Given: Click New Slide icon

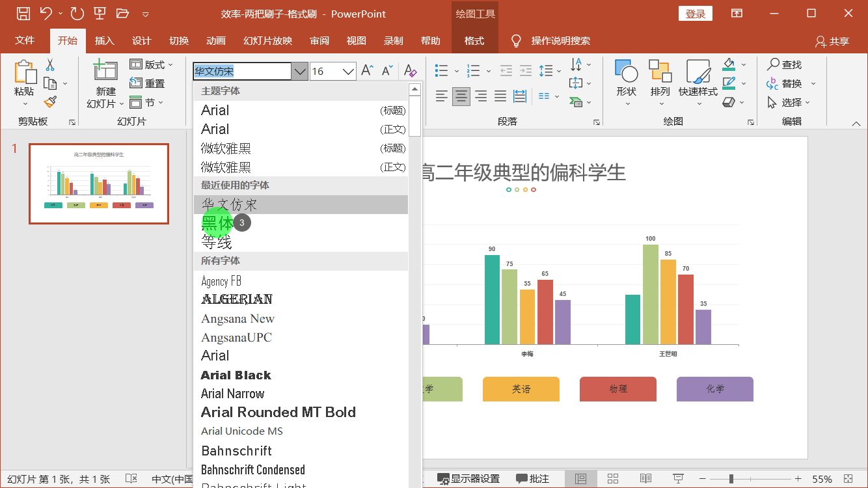Looking at the screenshot, I should click(x=105, y=71).
